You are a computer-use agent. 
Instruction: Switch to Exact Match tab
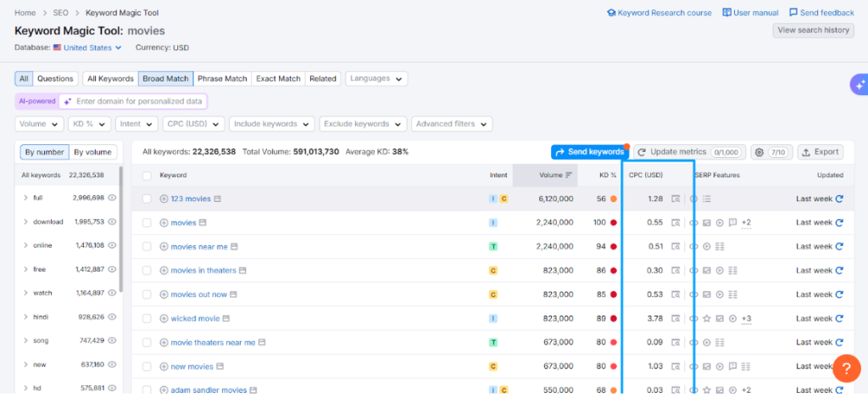point(278,79)
